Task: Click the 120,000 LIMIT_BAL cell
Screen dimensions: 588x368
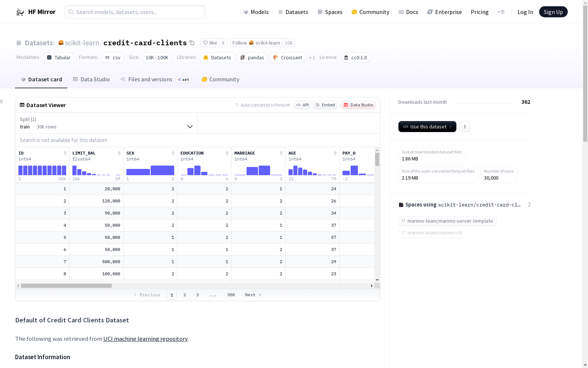Action: [x=96, y=201]
